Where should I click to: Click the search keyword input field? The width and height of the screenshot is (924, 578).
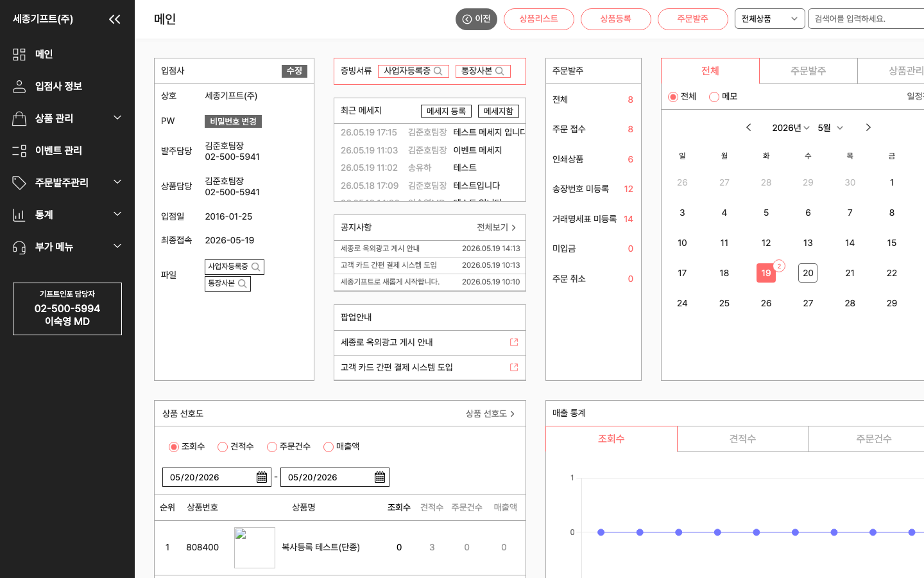[x=866, y=19]
